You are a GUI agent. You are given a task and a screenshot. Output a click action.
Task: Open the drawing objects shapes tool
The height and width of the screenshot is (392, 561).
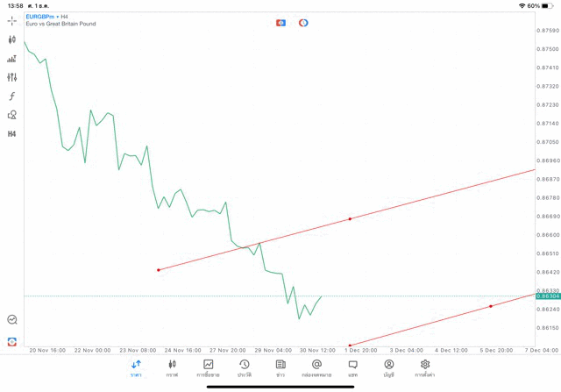(x=12, y=115)
